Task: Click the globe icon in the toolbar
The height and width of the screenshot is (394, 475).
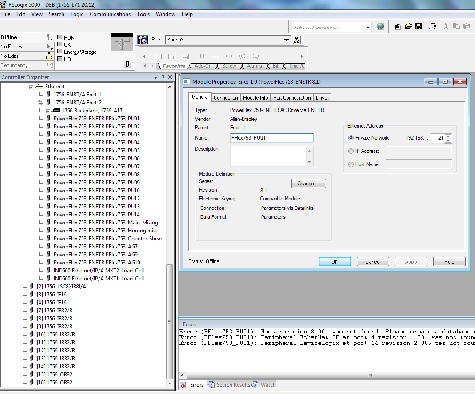Action: point(380,26)
